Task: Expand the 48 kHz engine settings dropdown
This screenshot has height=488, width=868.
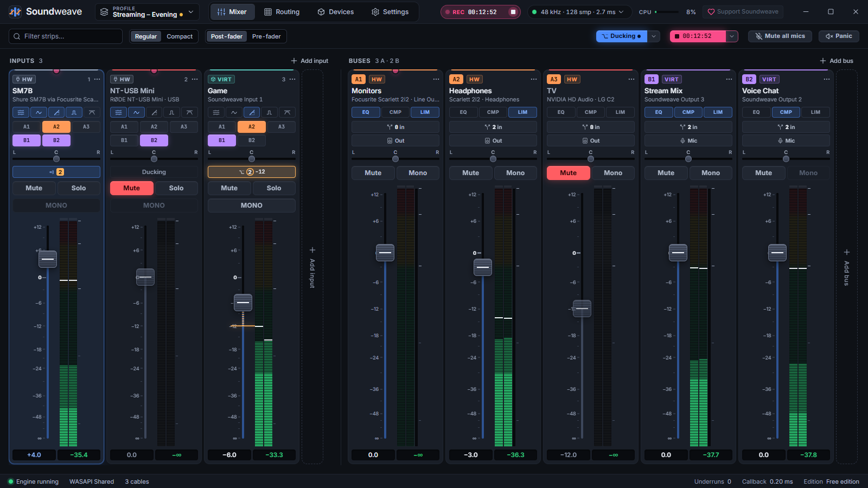Action: coord(579,12)
